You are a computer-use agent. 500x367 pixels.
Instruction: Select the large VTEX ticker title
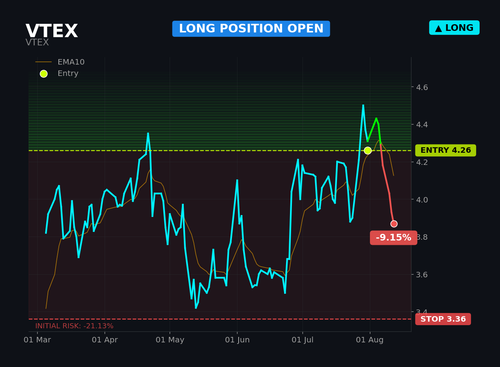[x=52, y=31]
